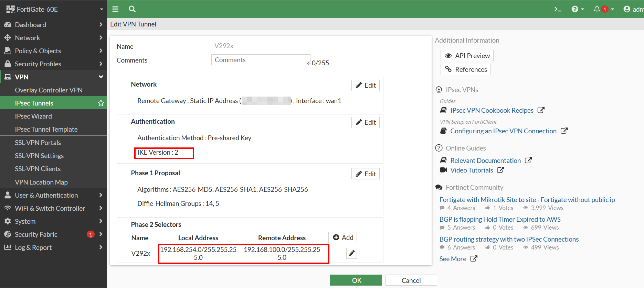
Task: Click into the Comments text field
Action: (260, 60)
